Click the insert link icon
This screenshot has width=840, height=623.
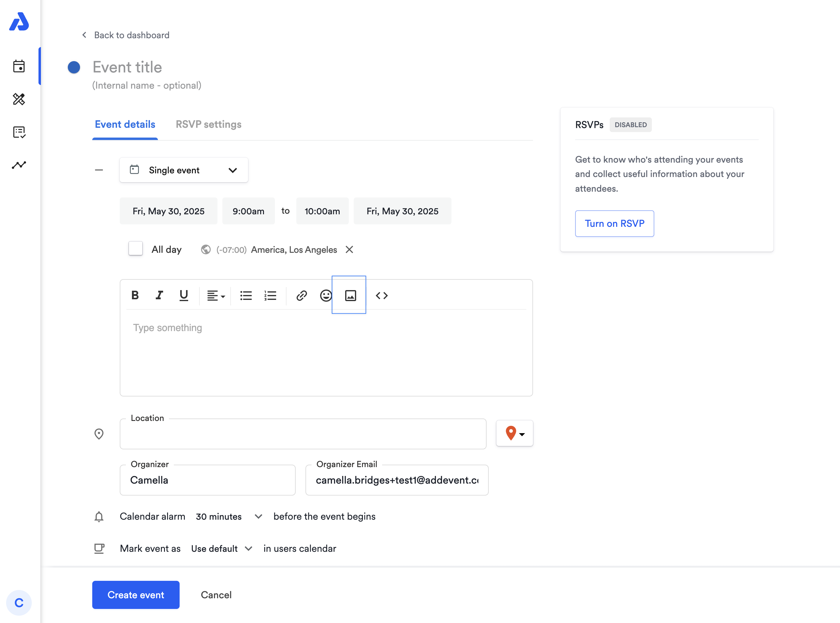click(301, 295)
